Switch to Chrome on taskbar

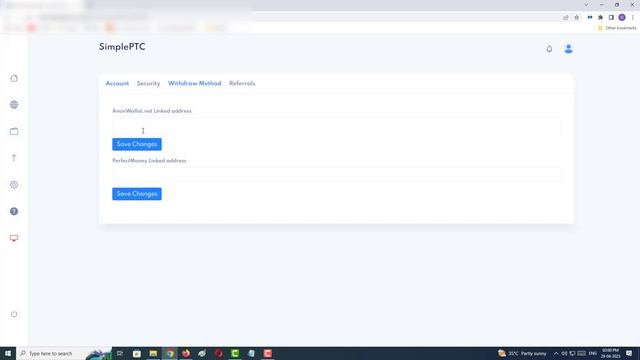point(170,353)
